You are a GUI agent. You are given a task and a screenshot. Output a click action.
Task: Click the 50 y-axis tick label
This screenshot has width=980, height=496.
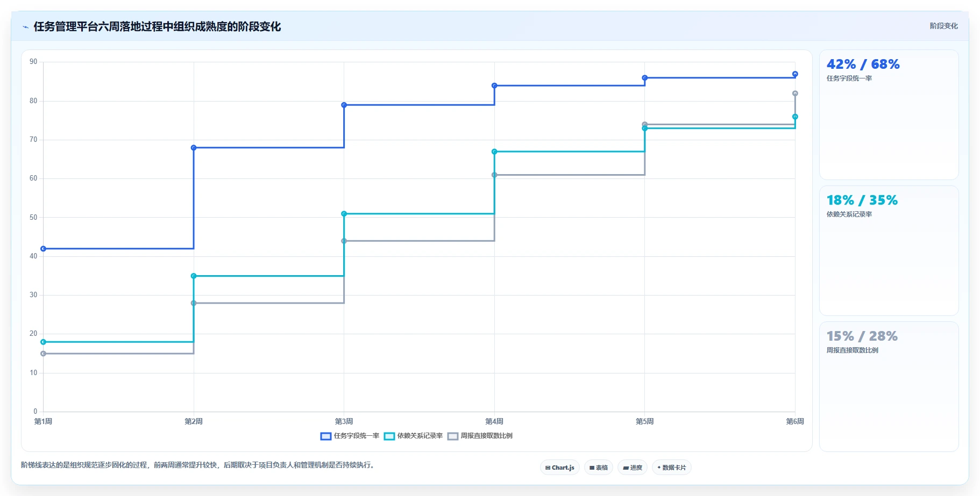click(x=34, y=218)
